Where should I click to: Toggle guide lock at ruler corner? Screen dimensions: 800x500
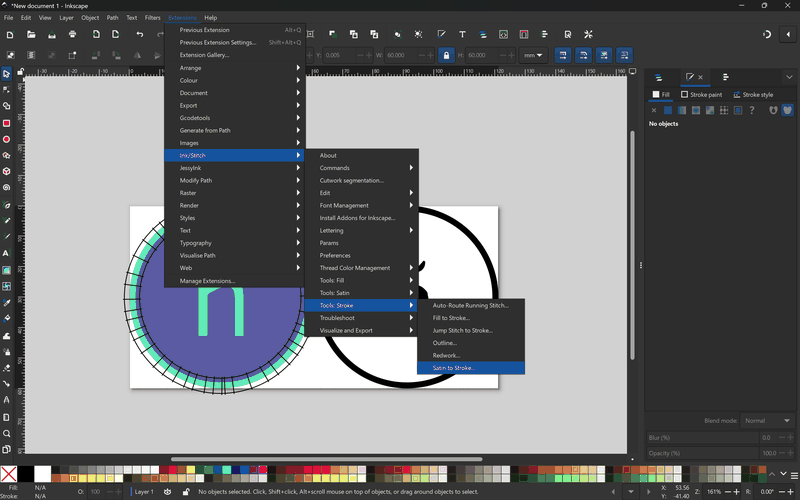(20, 72)
